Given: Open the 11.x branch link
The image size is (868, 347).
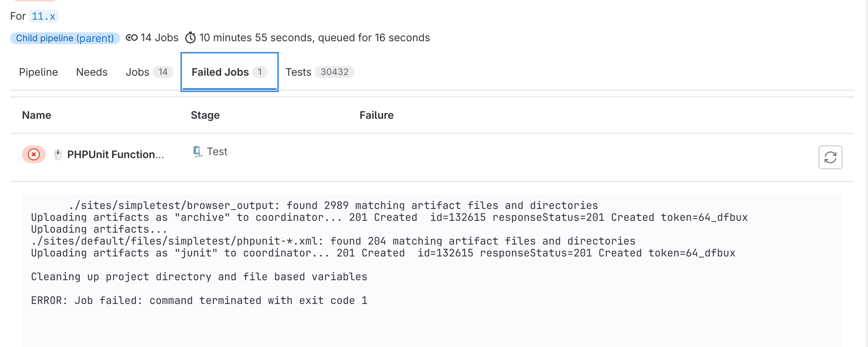Looking at the screenshot, I should pos(43,16).
